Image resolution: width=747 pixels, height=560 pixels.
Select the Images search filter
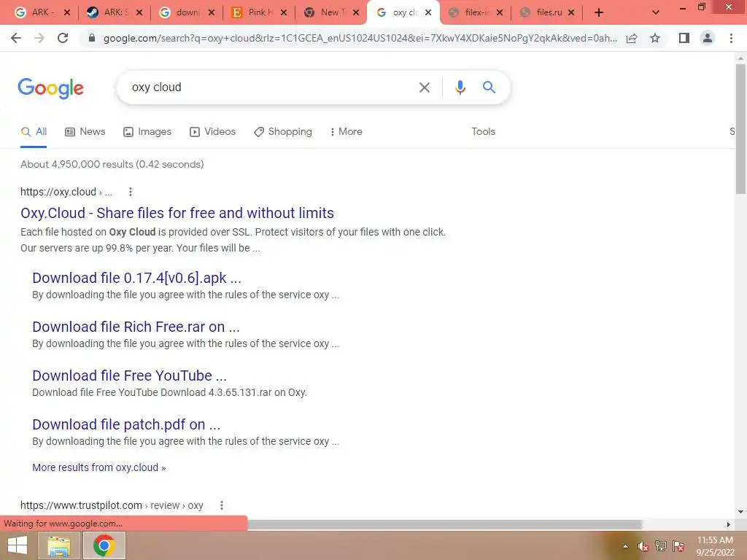147,132
